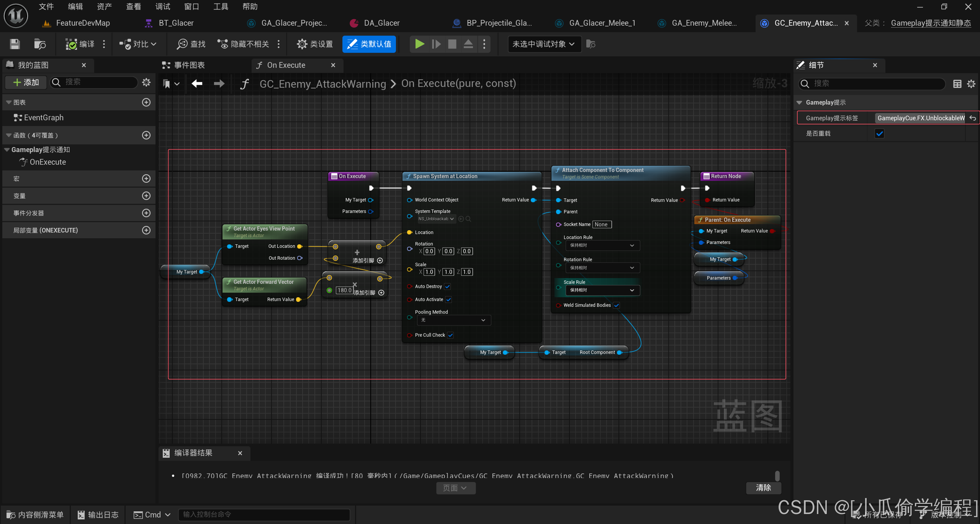Click the browse to asset icon
The image size is (980, 524).
[40, 44]
